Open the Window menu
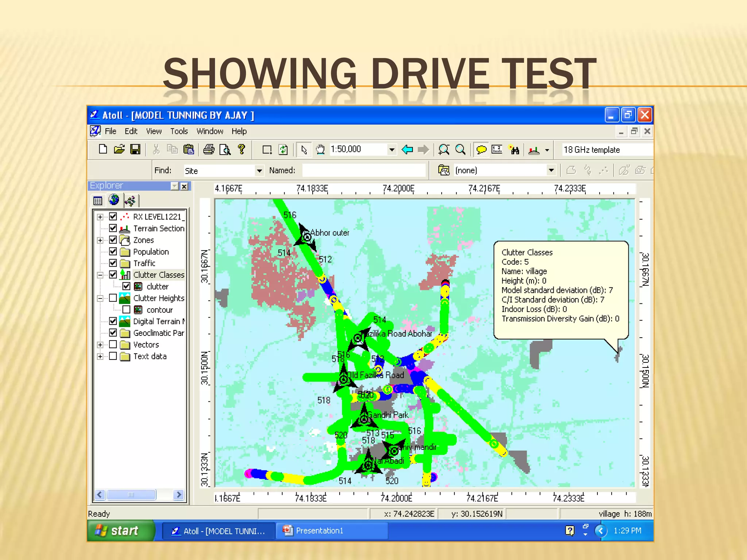The width and height of the screenshot is (747, 560). [210, 131]
